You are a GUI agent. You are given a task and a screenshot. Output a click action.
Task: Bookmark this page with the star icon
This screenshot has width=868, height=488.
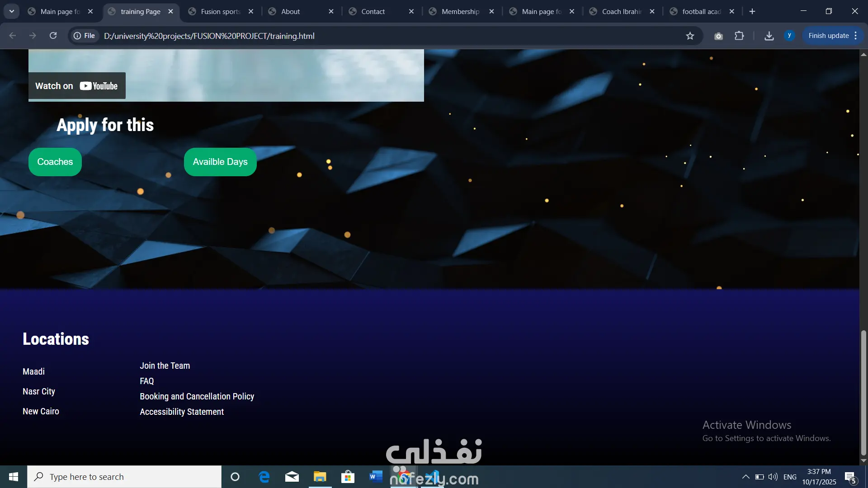click(690, 36)
